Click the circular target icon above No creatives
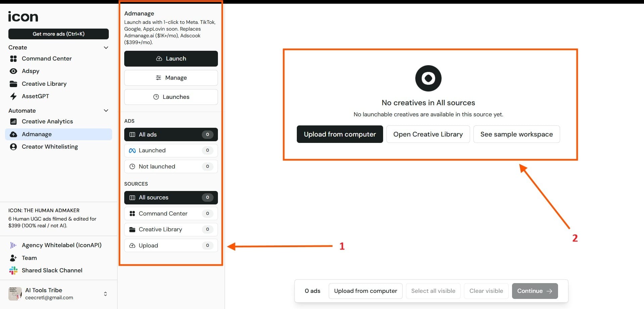 [428, 78]
